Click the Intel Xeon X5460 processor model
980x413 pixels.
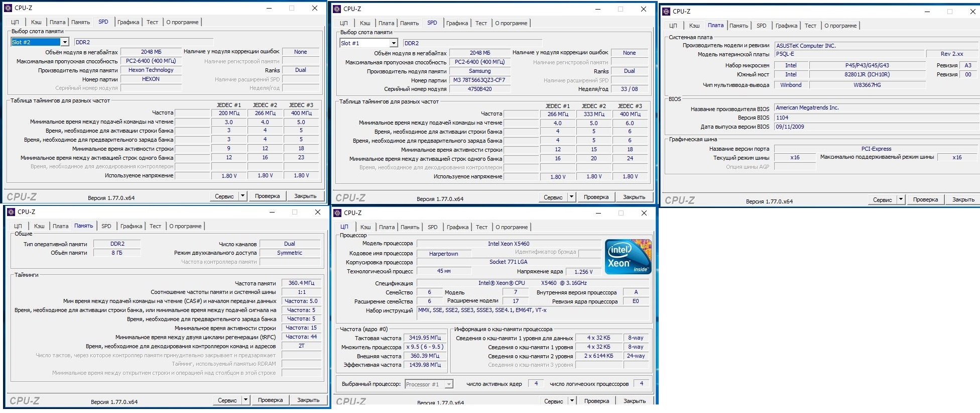point(509,244)
